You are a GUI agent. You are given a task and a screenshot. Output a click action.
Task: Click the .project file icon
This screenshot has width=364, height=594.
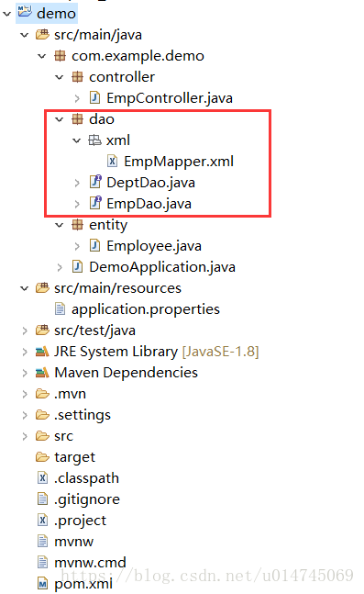(x=43, y=521)
